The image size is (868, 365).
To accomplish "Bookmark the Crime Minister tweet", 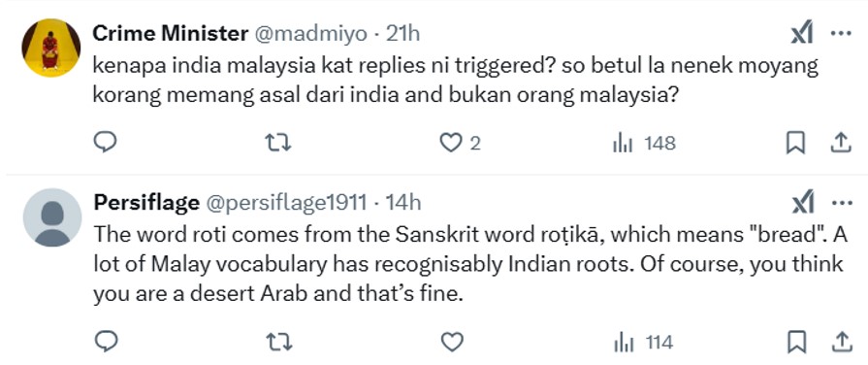I will point(795,144).
